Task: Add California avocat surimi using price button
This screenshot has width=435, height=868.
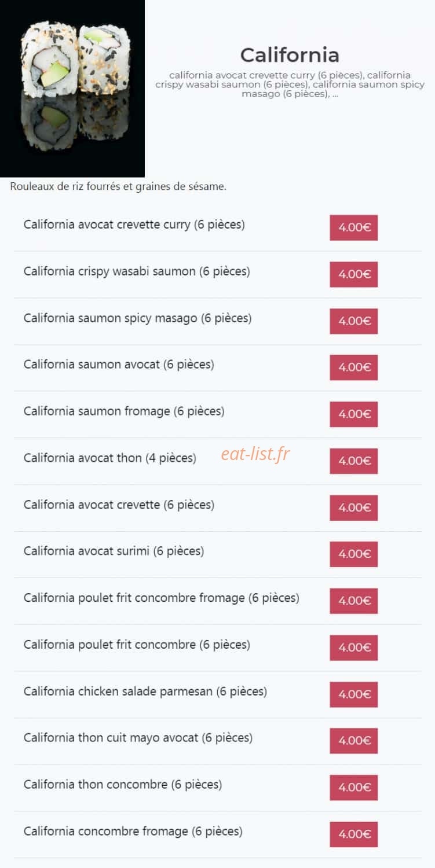Action: tap(354, 554)
